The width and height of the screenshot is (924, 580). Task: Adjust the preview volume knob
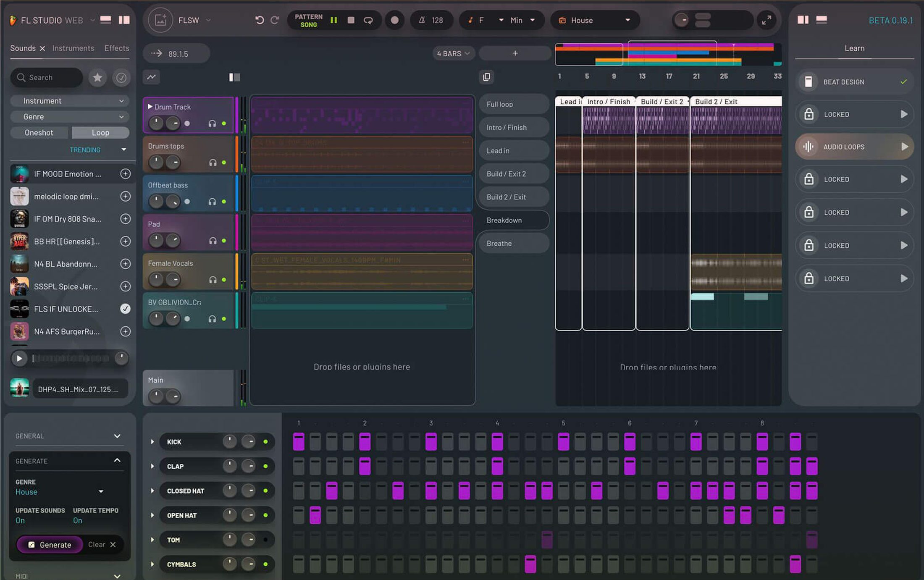pyautogui.click(x=121, y=358)
